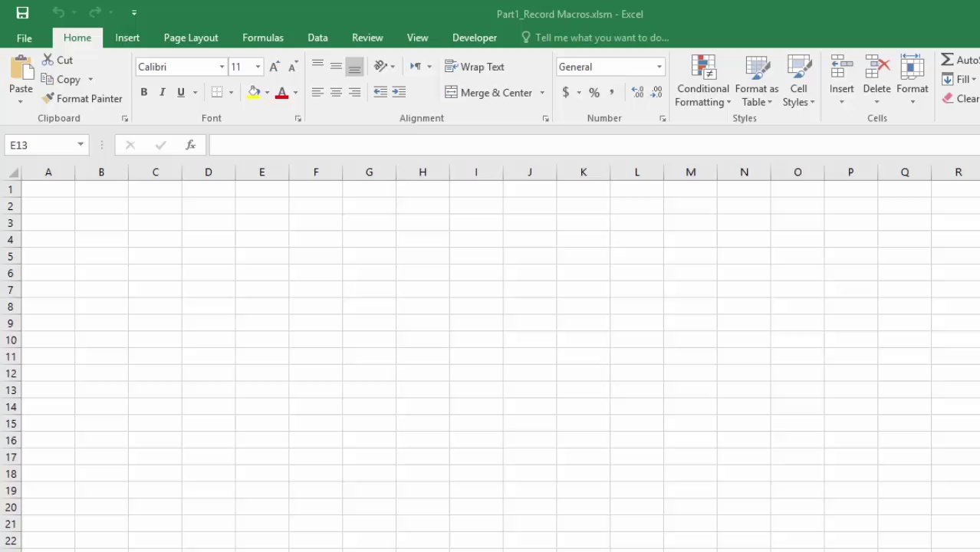Click the Center align button

(x=336, y=92)
